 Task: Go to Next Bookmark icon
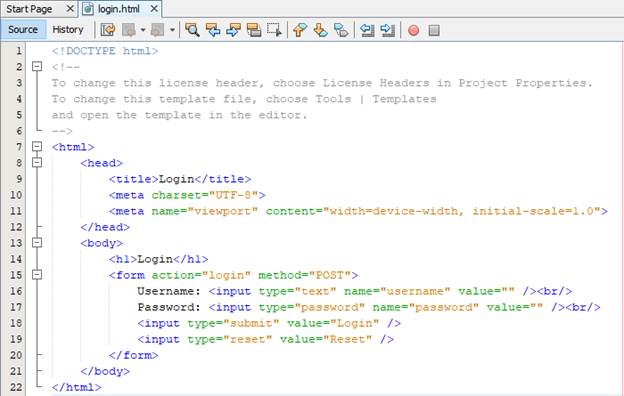(320, 30)
